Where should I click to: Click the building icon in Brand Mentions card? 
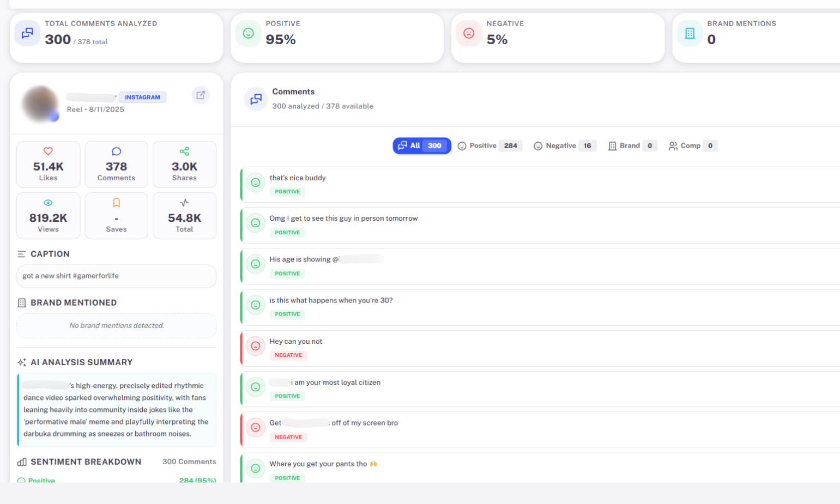point(690,33)
